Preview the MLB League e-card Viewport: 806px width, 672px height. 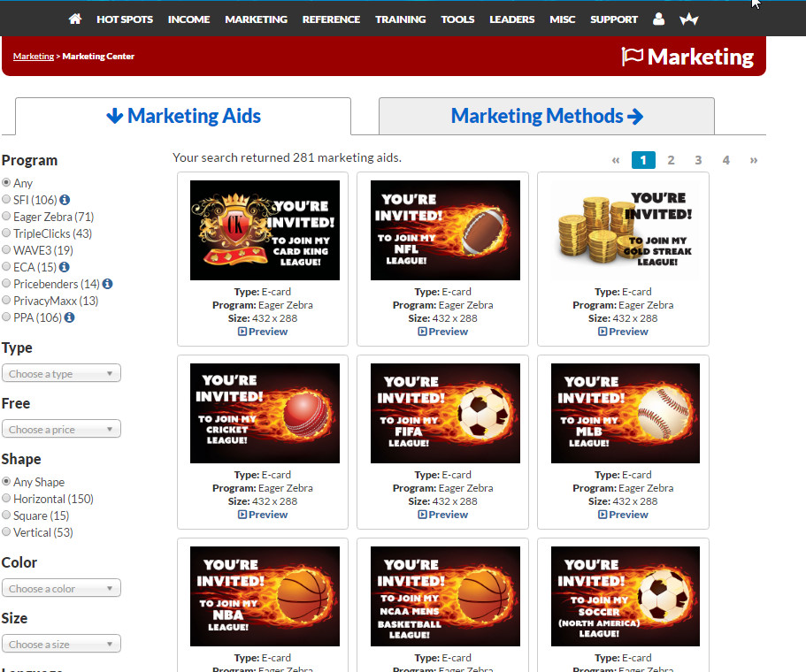623,515
